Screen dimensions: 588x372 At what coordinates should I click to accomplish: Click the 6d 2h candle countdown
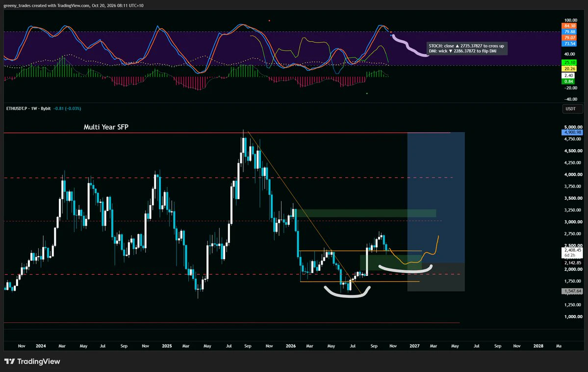point(569,255)
